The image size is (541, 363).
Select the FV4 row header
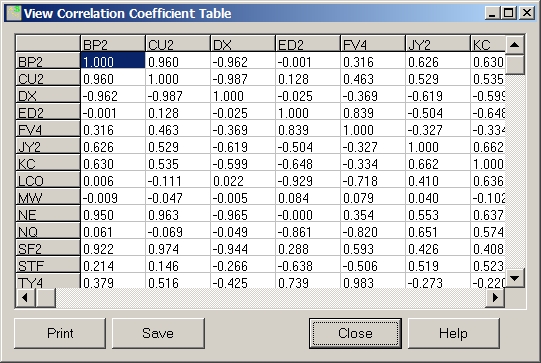[x=48, y=129]
